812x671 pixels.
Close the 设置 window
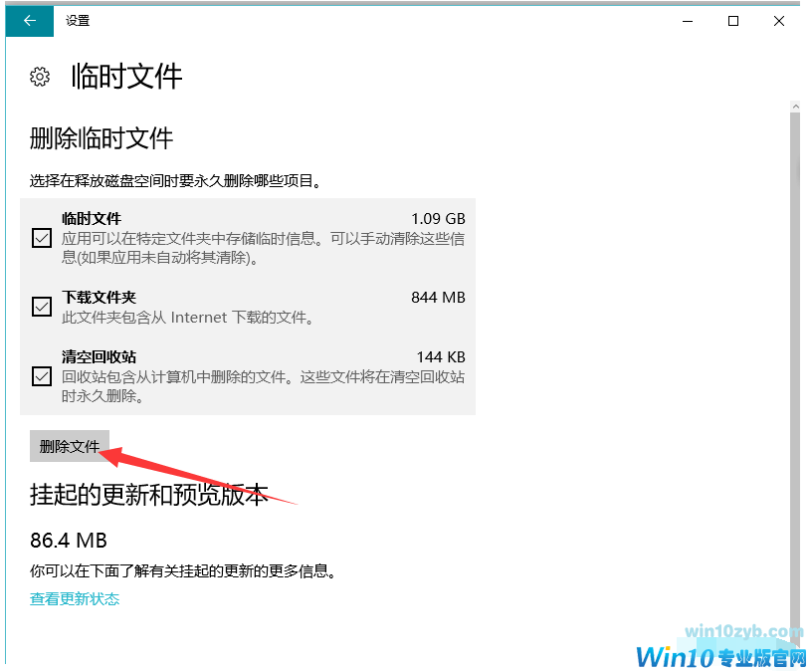[x=781, y=21]
